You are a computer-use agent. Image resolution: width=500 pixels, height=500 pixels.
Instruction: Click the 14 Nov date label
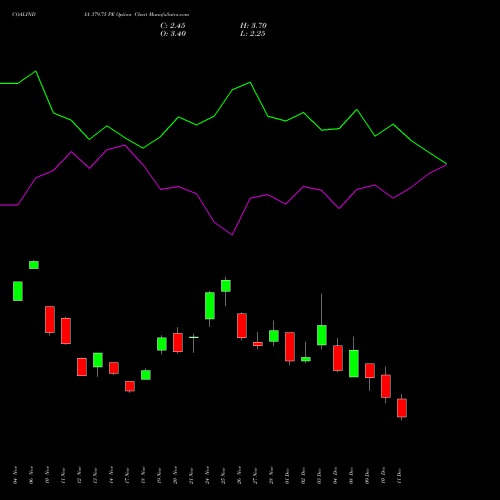[111, 475]
